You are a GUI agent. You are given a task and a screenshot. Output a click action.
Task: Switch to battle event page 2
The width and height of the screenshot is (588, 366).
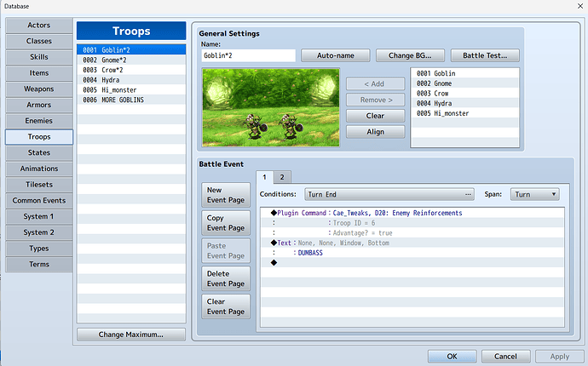[282, 177]
